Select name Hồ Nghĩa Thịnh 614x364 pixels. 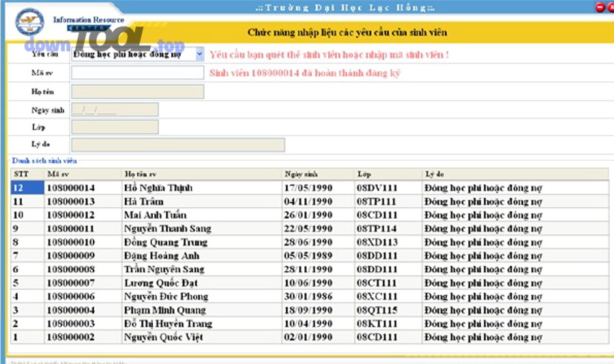click(x=158, y=188)
